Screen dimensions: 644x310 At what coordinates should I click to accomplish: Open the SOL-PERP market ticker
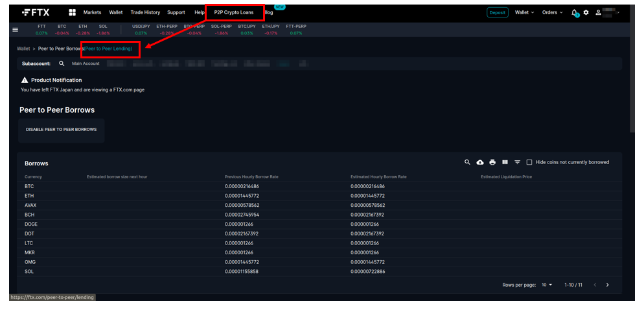tap(222, 29)
